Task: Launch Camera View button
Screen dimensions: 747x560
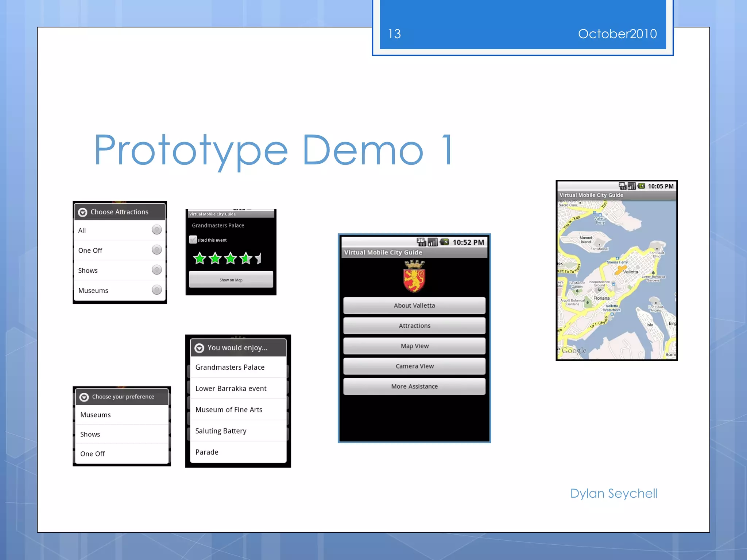Action: click(x=414, y=366)
